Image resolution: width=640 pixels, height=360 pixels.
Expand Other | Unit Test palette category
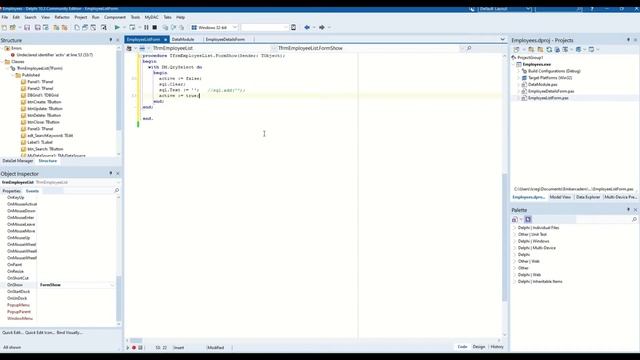coord(514,235)
